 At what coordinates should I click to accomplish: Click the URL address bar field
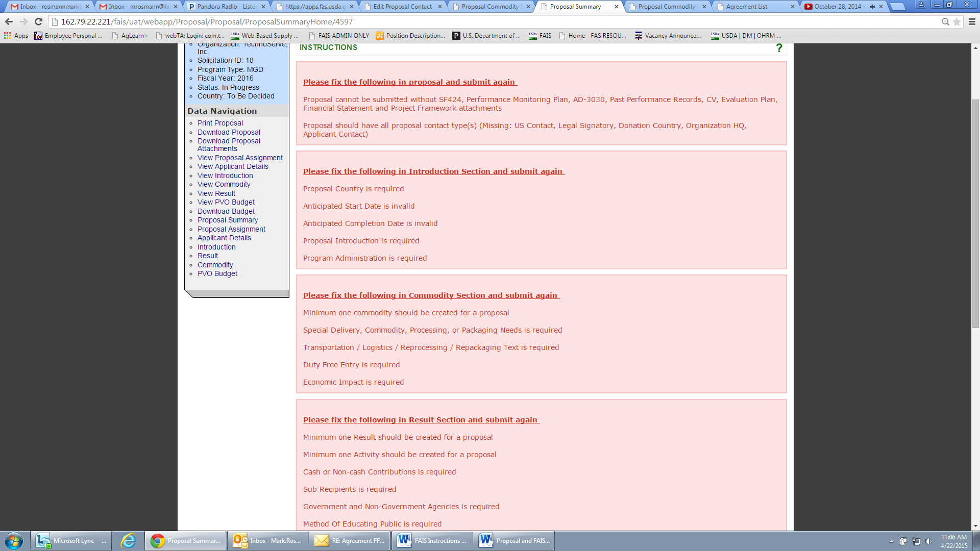coord(459,21)
